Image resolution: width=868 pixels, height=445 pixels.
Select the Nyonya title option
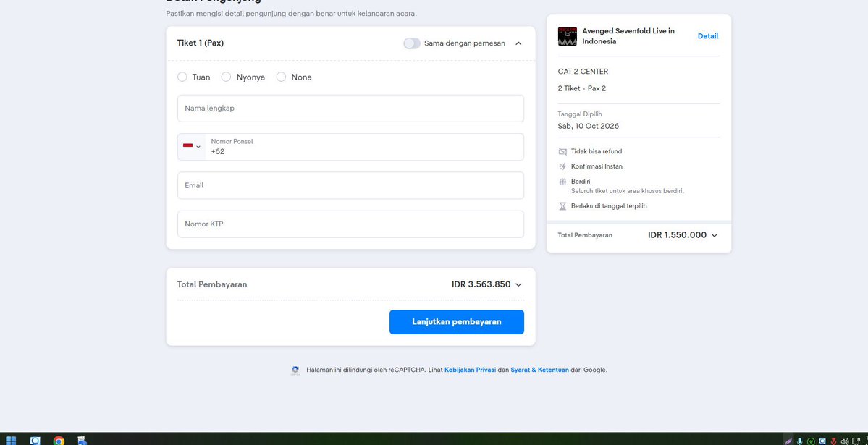(226, 77)
